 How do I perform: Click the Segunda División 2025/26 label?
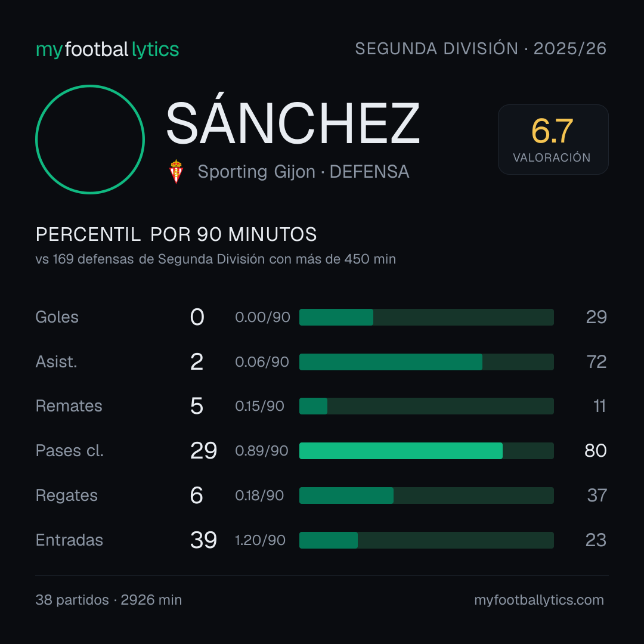coord(481,49)
